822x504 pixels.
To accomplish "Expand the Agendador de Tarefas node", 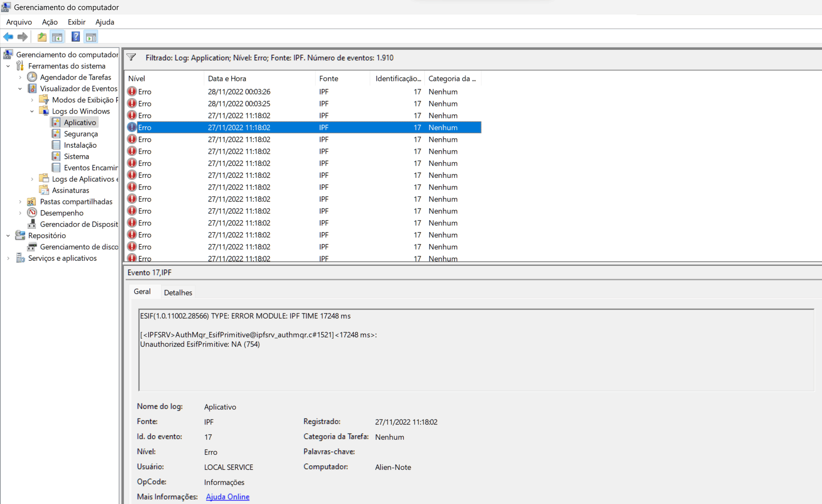I will pos(20,77).
